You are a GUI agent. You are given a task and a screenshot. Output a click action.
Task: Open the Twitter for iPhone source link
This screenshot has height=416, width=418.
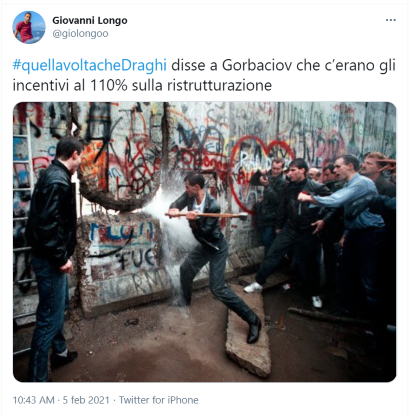158,400
